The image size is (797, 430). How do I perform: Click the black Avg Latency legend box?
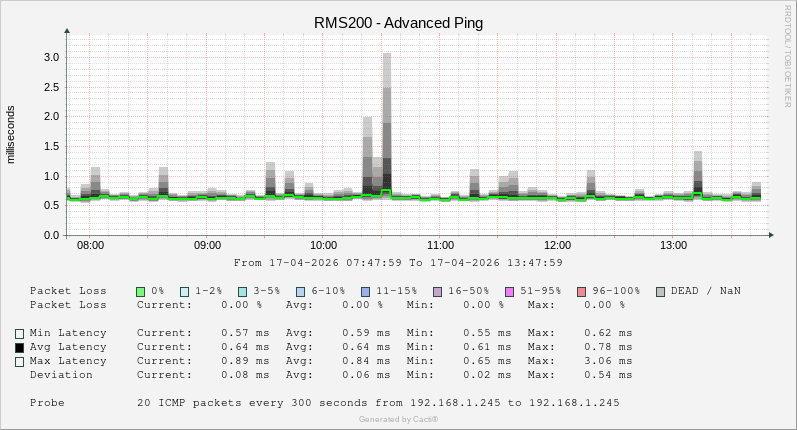(x=19, y=347)
